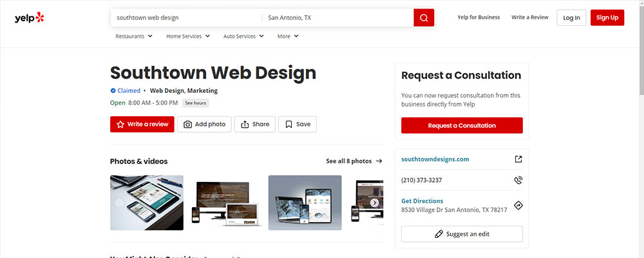Click the Suggest an edit button

[x=462, y=234]
